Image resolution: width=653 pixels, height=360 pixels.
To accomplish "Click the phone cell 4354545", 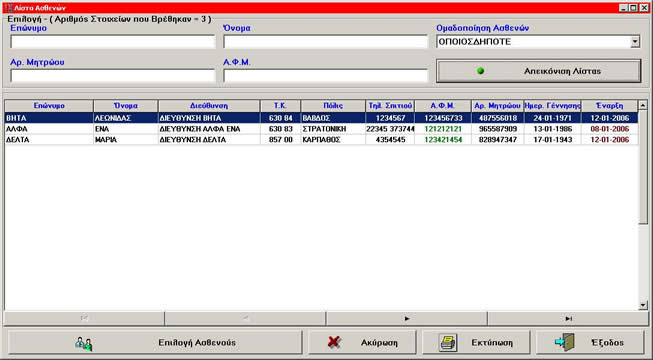I will click(x=390, y=140).
